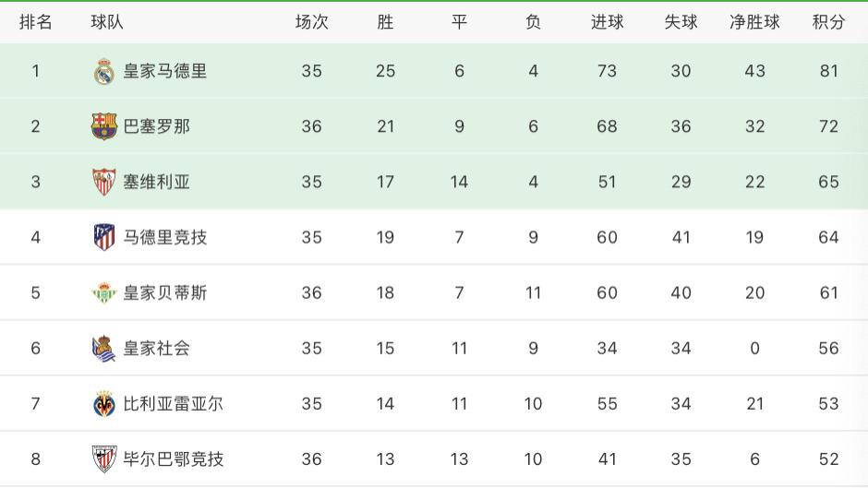Image resolution: width=868 pixels, height=488 pixels.
Task: Select the 马德里竞技 team name
Action: tap(165, 237)
